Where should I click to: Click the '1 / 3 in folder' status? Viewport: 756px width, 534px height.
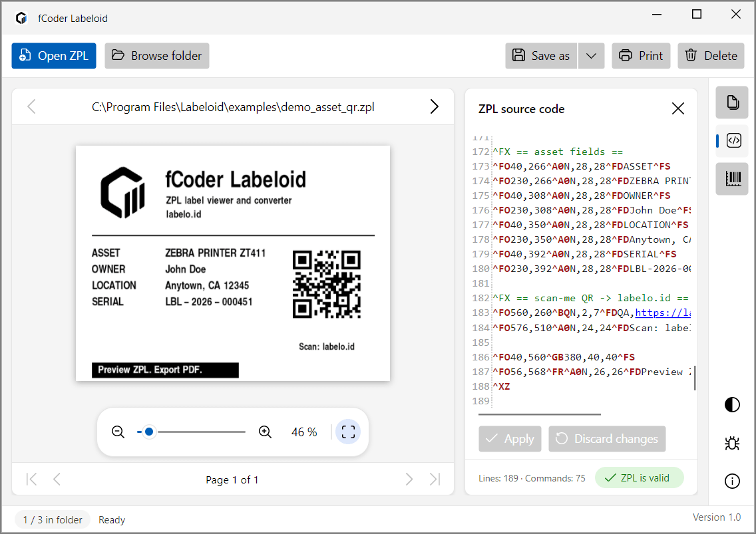[53, 520]
